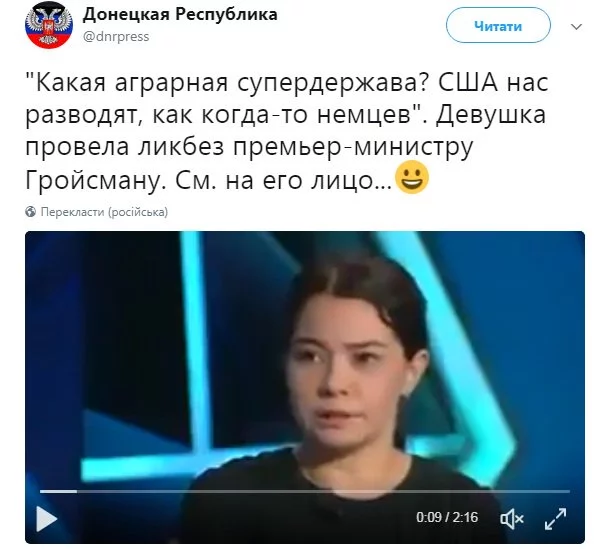
Task: Follow the account with Читати button
Action: [498, 26]
